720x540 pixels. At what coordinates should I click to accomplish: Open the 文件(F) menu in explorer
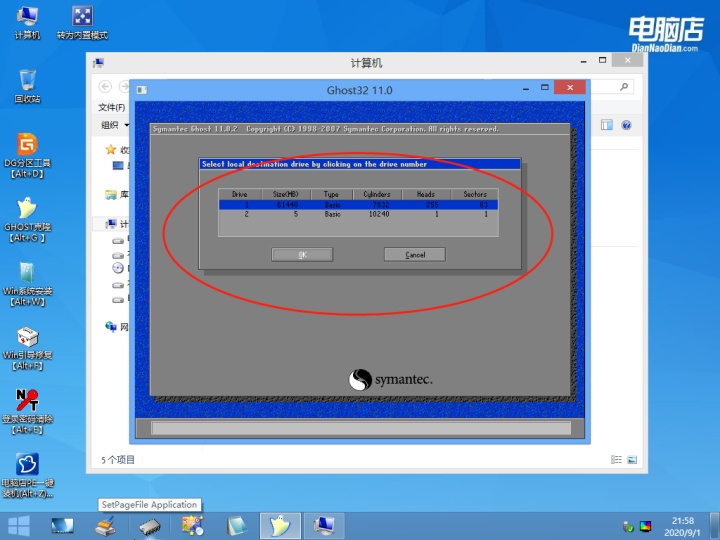(x=112, y=107)
